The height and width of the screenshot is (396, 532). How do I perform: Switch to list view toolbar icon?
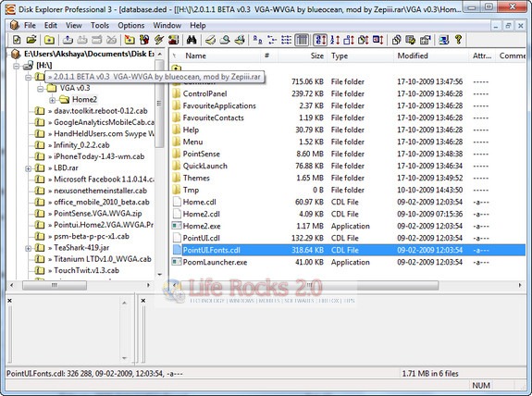287,40
